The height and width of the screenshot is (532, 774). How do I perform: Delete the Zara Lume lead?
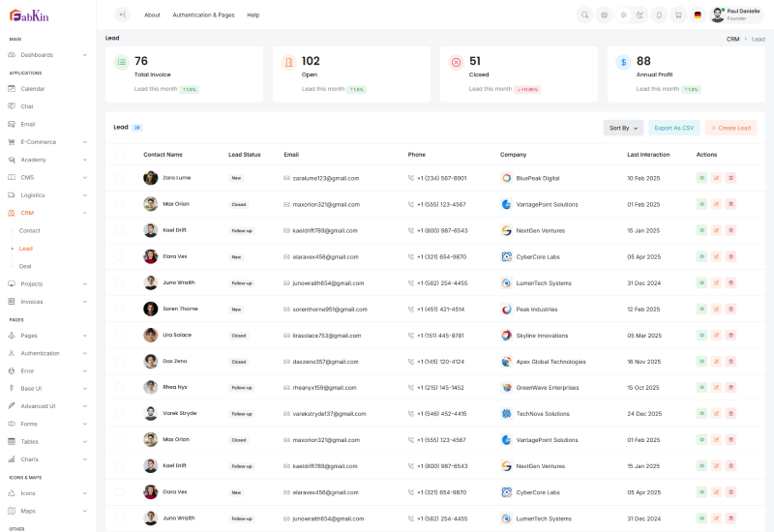(x=730, y=178)
